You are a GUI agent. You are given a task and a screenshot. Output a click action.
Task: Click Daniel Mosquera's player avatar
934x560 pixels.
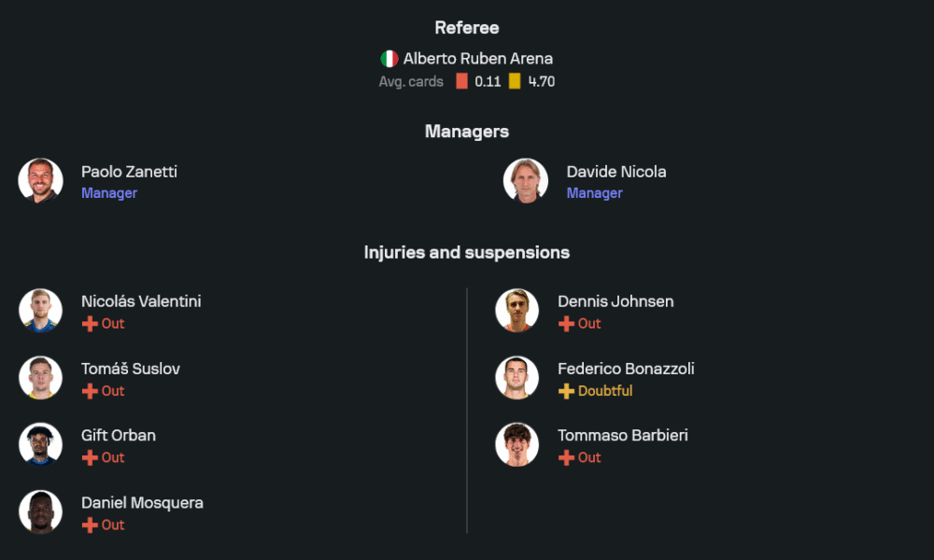40,512
